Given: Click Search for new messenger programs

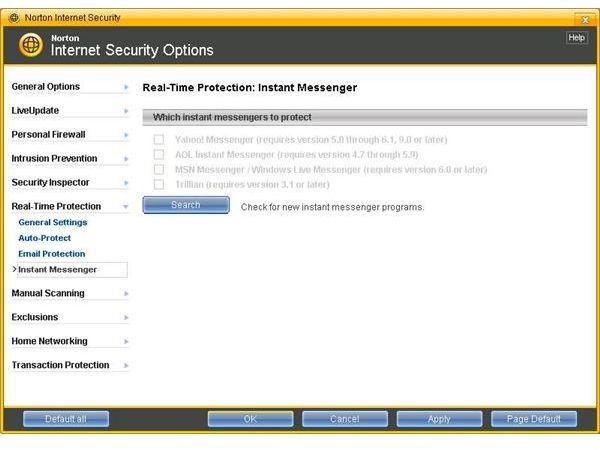Looking at the screenshot, I should [x=186, y=205].
